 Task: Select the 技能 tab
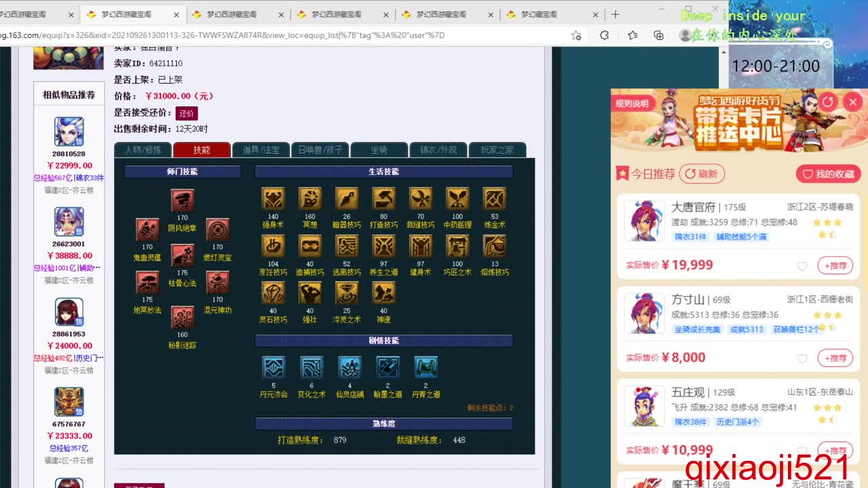tap(201, 150)
